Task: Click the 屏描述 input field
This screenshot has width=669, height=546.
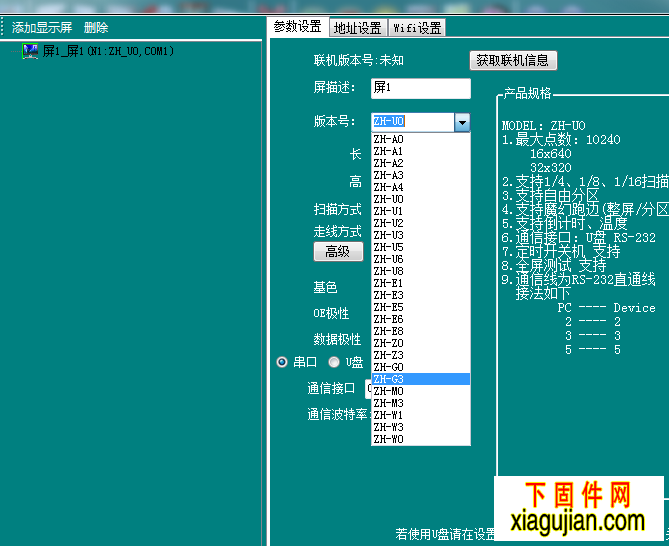Action: [421, 88]
